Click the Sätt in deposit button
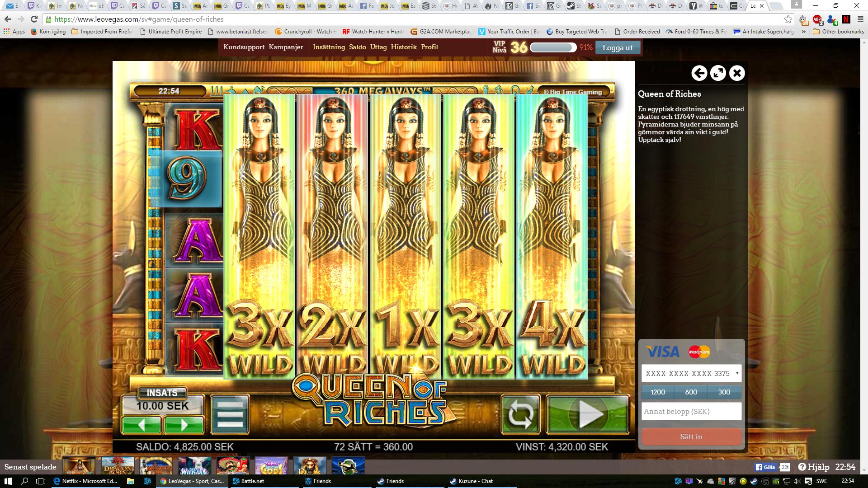The image size is (868, 488). click(691, 437)
